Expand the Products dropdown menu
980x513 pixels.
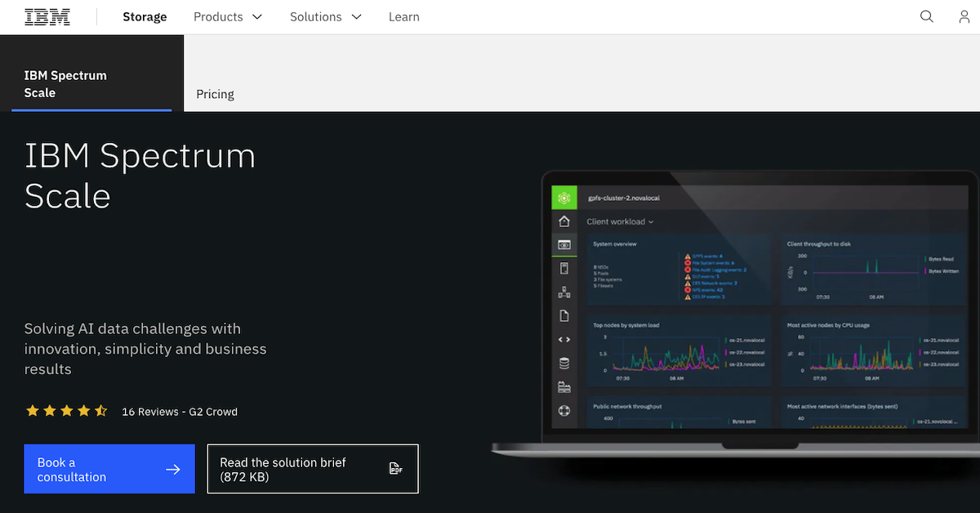coord(228,16)
